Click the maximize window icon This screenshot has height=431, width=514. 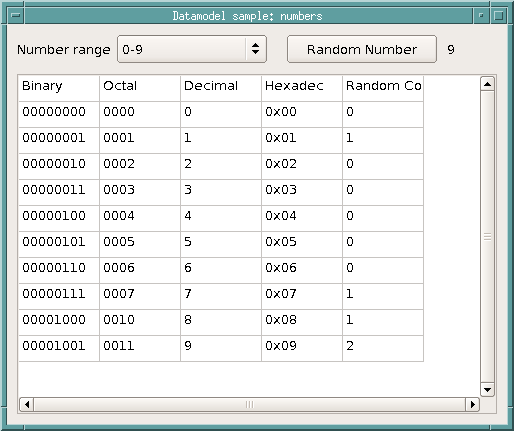tap(499, 16)
